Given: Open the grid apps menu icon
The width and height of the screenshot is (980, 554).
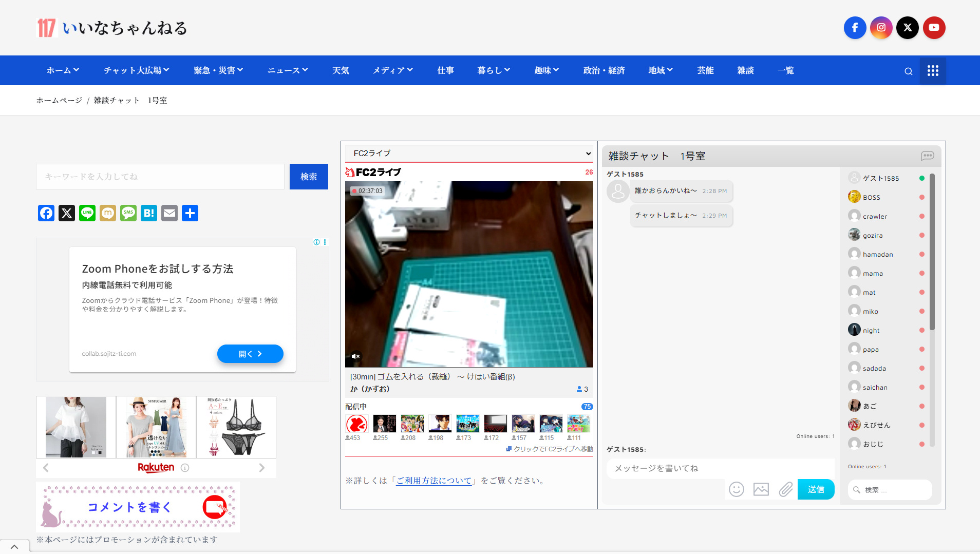Looking at the screenshot, I should pos(933,71).
